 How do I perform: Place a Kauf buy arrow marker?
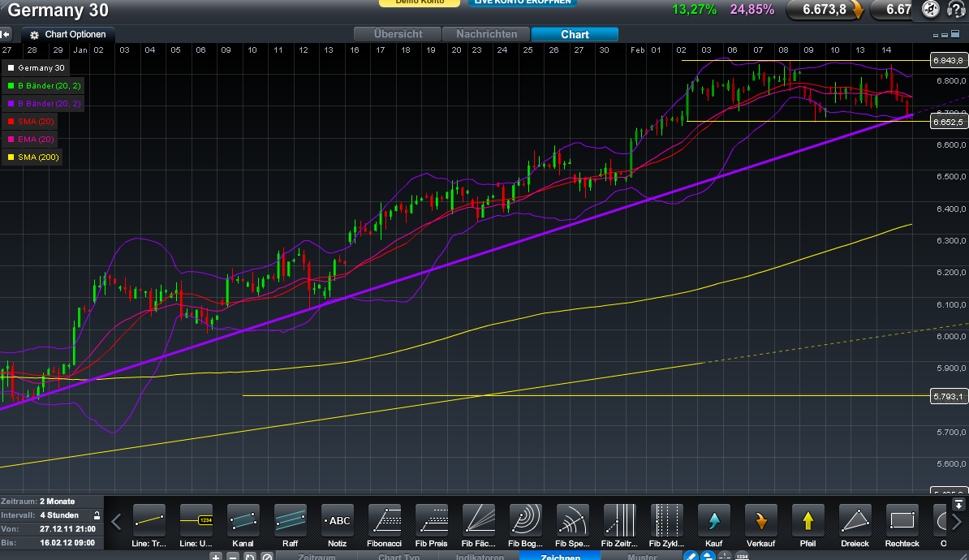pos(714,519)
